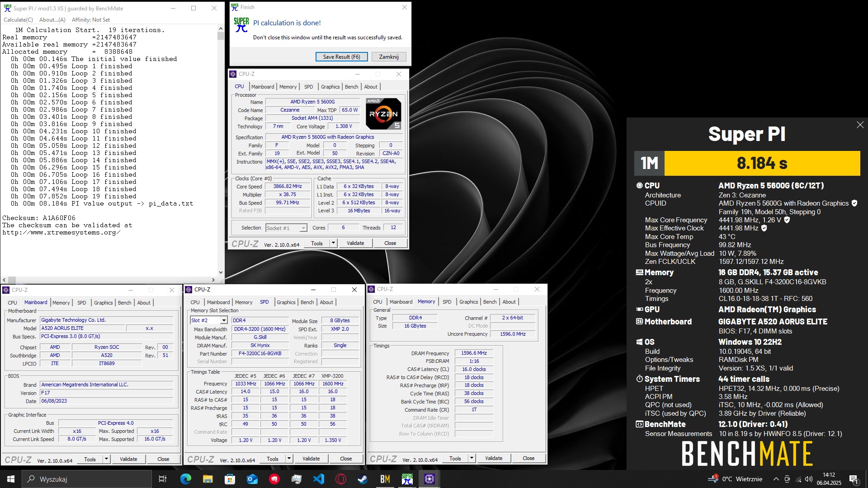Launch Microsoft Edge from the taskbar
The height and width of the screenshot is (488, 868).
[x=185, y=479]
